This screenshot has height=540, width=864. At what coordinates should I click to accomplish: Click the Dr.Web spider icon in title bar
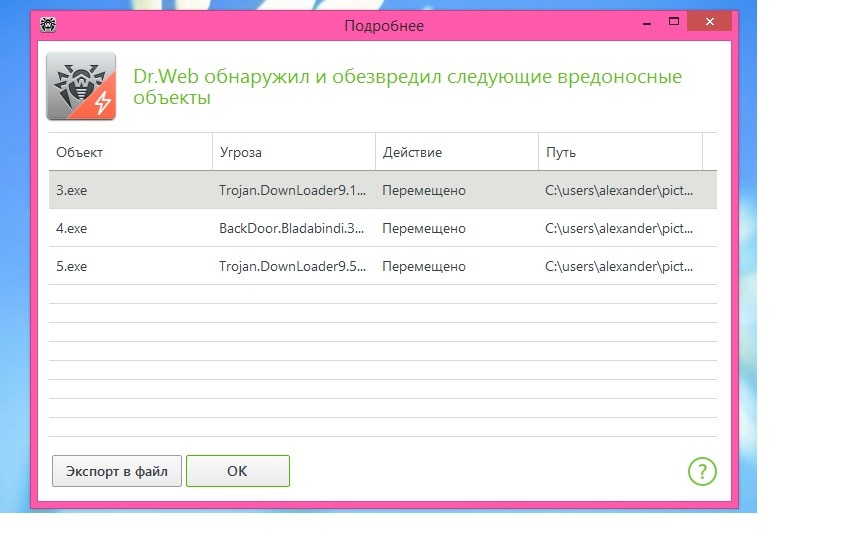click(48, 25)
